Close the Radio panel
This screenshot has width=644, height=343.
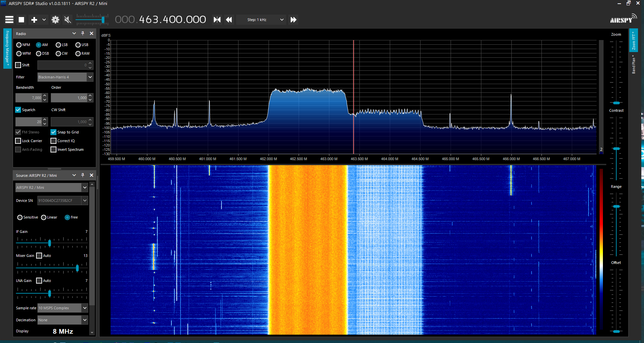pos(92,33)
